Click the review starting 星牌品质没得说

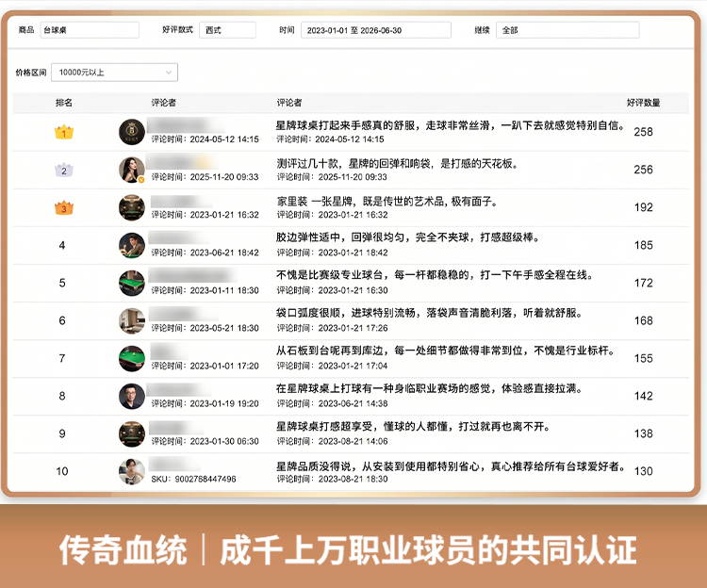point(451,466)
